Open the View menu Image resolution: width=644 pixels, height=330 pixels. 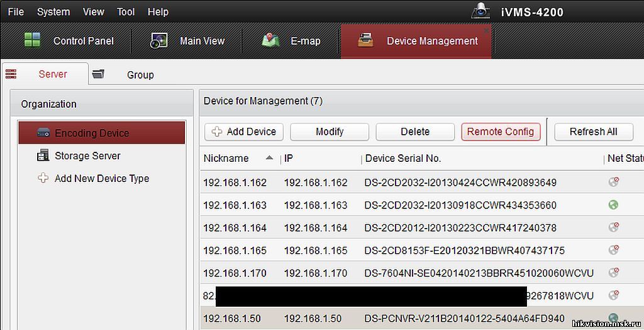[93, 12]
